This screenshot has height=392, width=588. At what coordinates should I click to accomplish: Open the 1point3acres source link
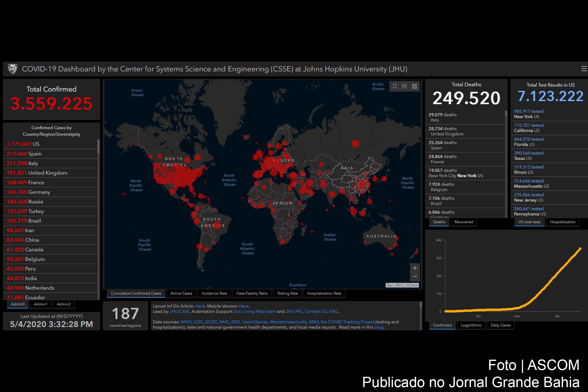[x=255, y=322]
